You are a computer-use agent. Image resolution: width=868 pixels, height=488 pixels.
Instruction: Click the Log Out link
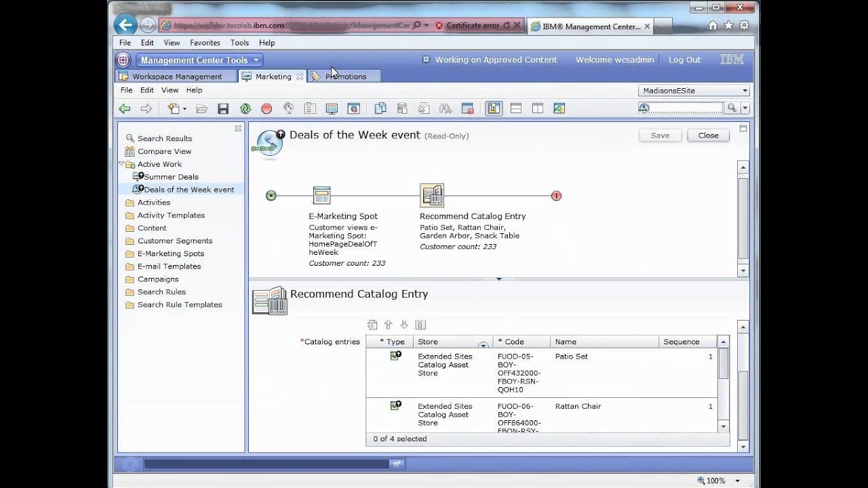click(x=684, y=60)
